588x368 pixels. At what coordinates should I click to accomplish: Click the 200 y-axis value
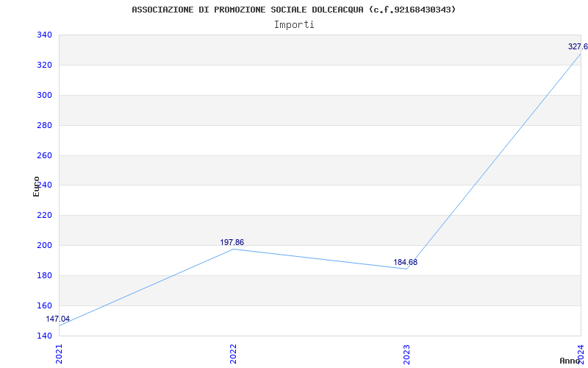click(44, 245)
